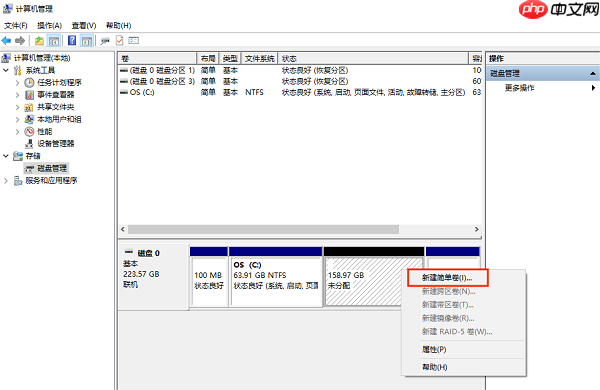This screenshot has height=390, width=600.
Task: Click the up one level folder icon
Action: tap(39, 41)
